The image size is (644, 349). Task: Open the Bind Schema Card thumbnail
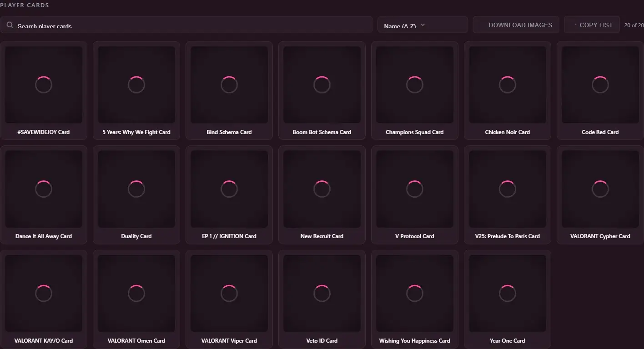(x=229, y=85)
